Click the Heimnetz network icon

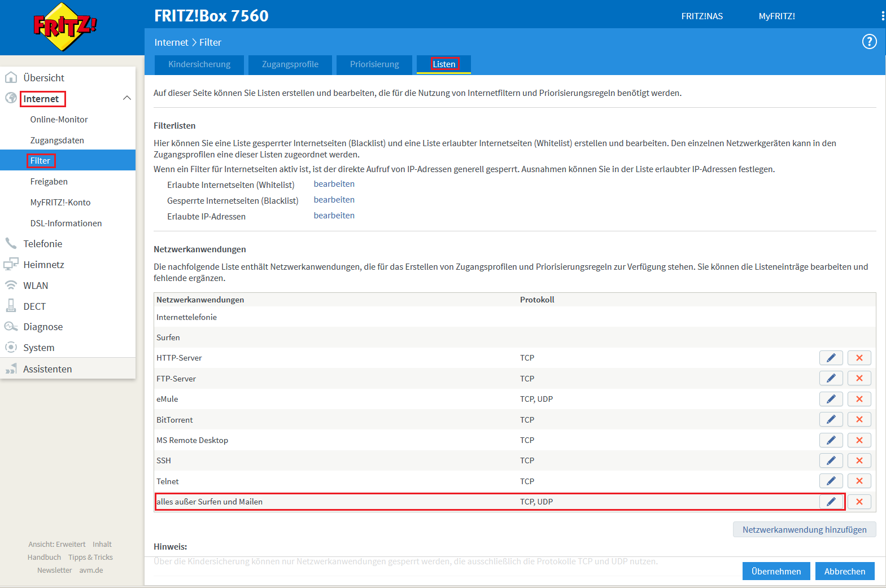click(11, 264)
